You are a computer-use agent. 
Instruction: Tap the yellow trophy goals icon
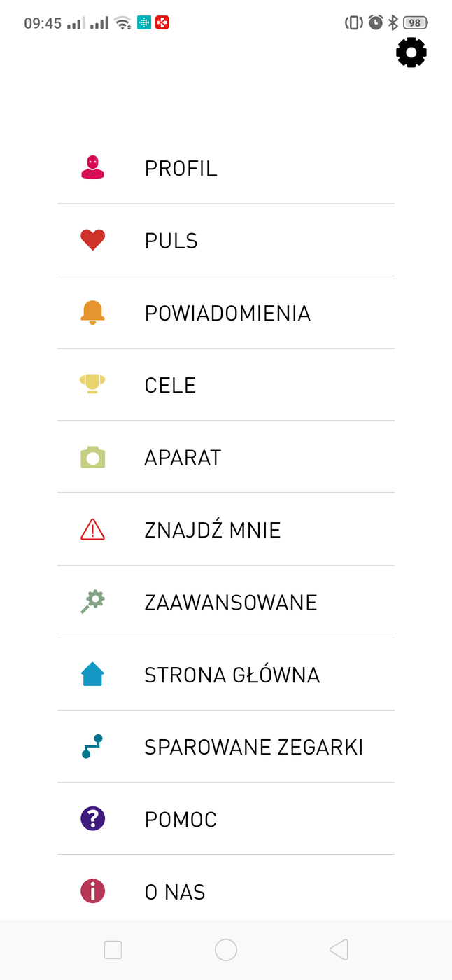click(x=92, y=384)
